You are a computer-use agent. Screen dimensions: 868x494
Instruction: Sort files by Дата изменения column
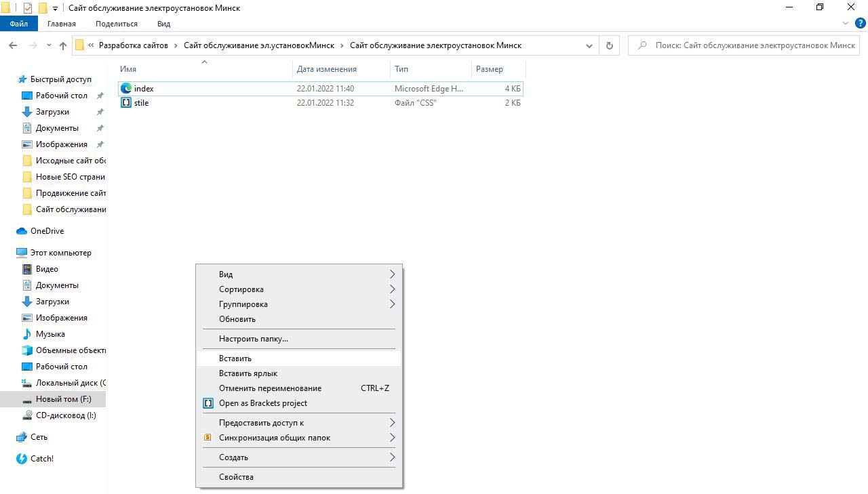(326, 69)
